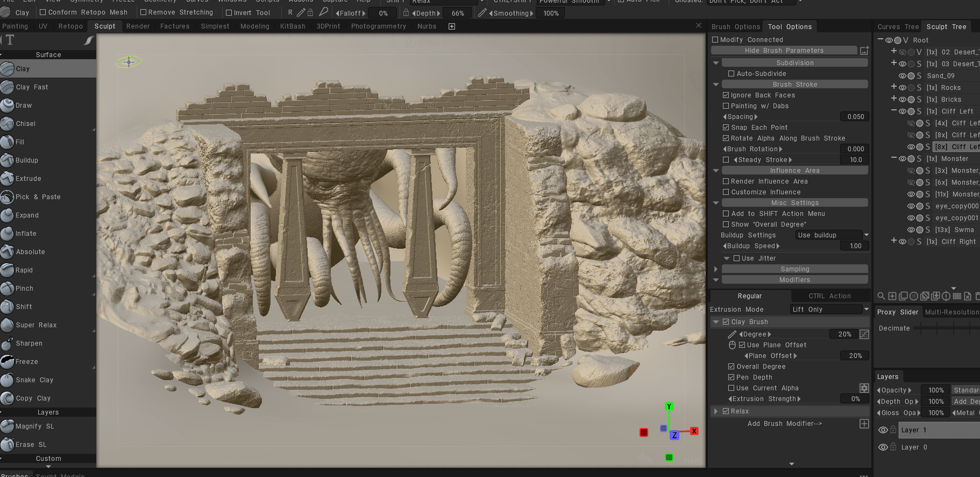The image size is (980, 477).
Task: Collapse the Brush Stroke section
Action: coord(716,85)
